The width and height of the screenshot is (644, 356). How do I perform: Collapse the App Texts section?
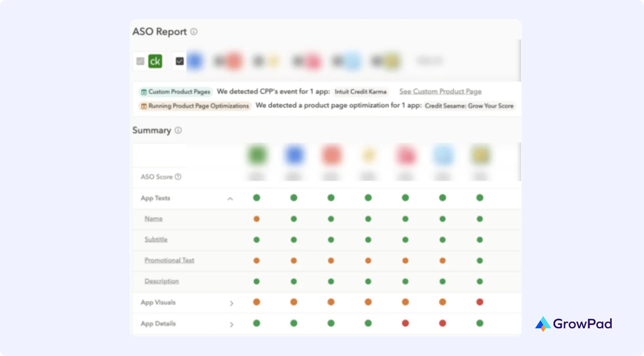pyautogui.click(x=230, y=199)
